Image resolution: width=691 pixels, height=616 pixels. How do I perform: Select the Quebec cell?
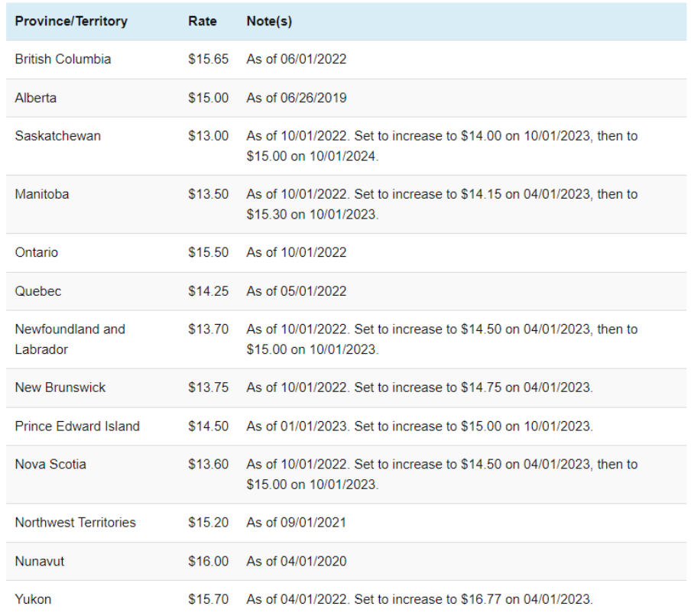38,291
